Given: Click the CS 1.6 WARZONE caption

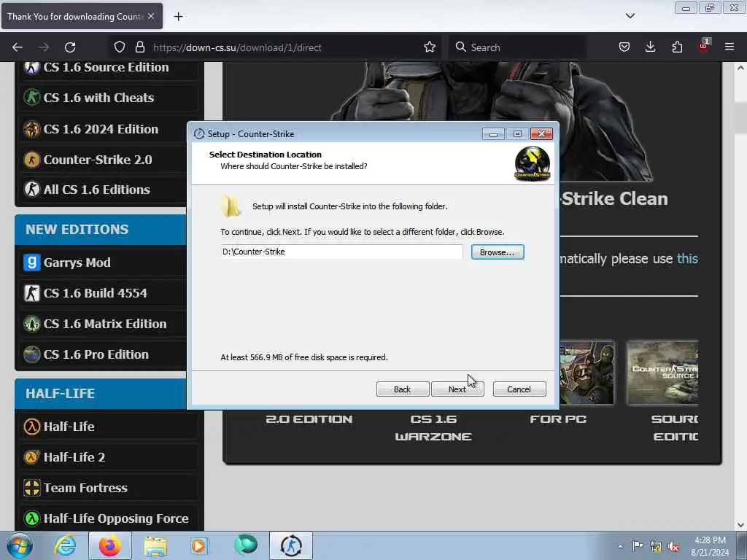Looking at the screenshot, I should pyautogui.click(x=433, y=427).
